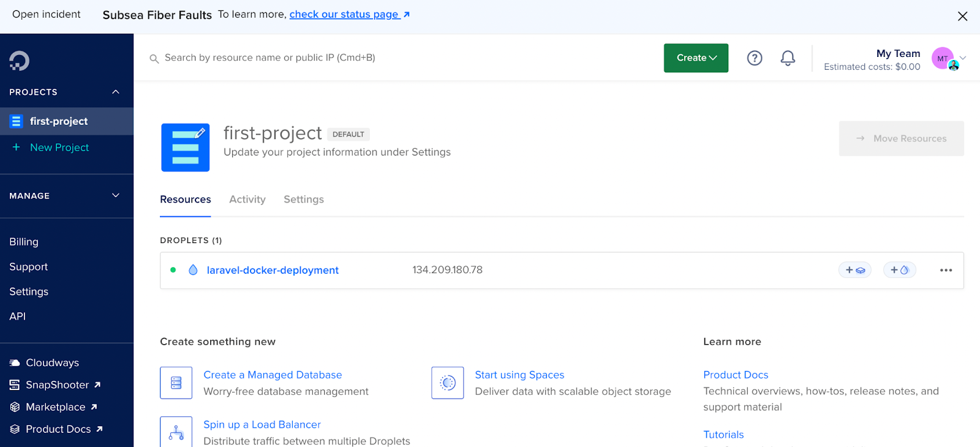The width and height of the screenshot is (980, 447).
Task: Click the first-project edit icon image
Action: 186,148
